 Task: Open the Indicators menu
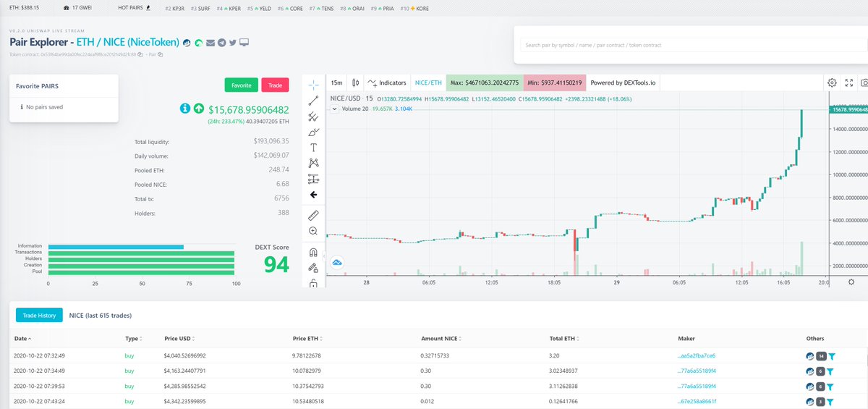386,83
